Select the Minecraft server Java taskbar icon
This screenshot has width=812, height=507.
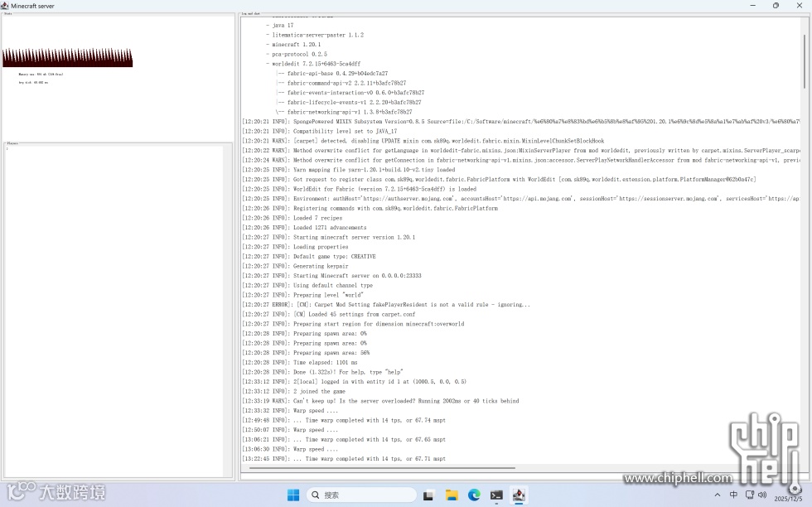519,495
